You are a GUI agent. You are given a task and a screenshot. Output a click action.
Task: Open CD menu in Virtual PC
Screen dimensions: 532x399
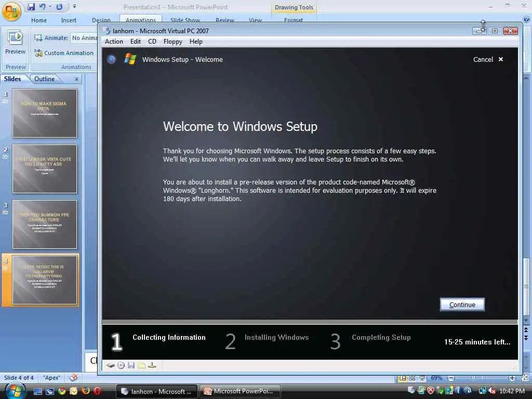tap(152, 42)
